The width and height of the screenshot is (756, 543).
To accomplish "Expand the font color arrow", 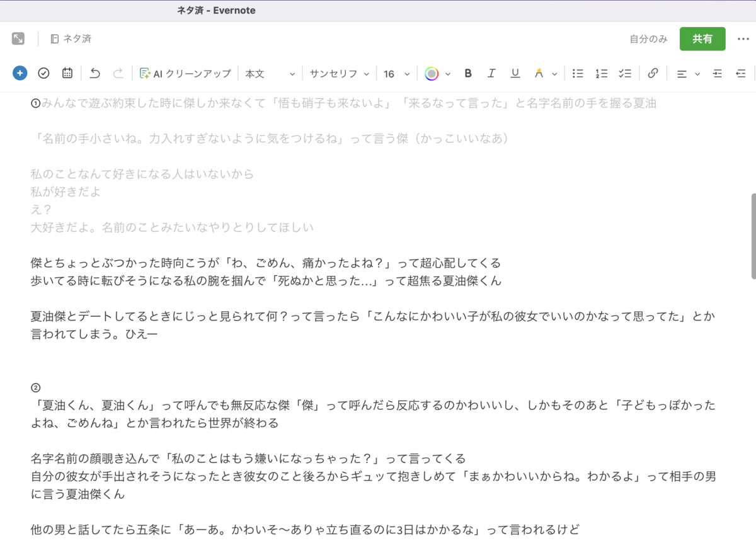I will click(x=448, y=74).
